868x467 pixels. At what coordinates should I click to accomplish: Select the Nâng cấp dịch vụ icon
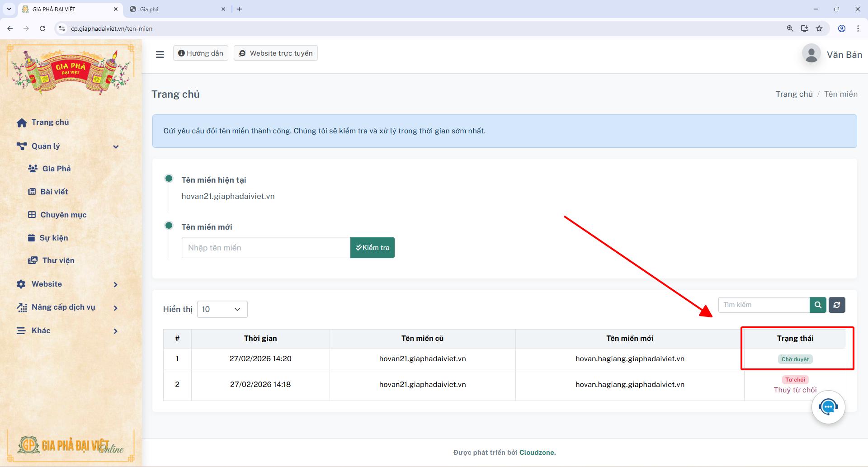click(x=22, y=307)
